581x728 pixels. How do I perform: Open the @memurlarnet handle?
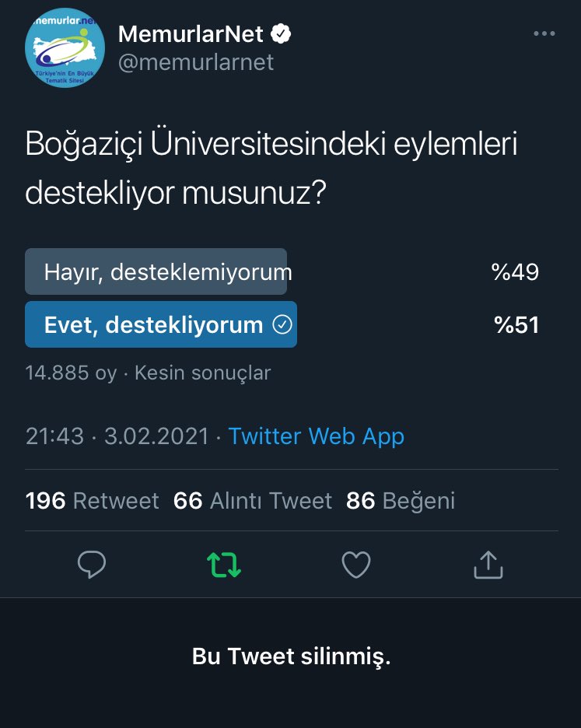coord(196,62)
